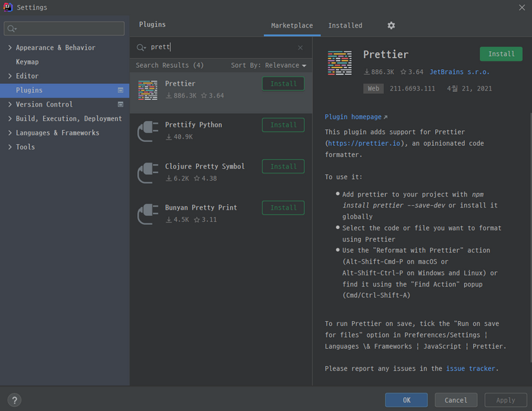Confirm with the OK button
Viewport: 532px width, 411px height.
pyautogui.click(x=407, y=400)
